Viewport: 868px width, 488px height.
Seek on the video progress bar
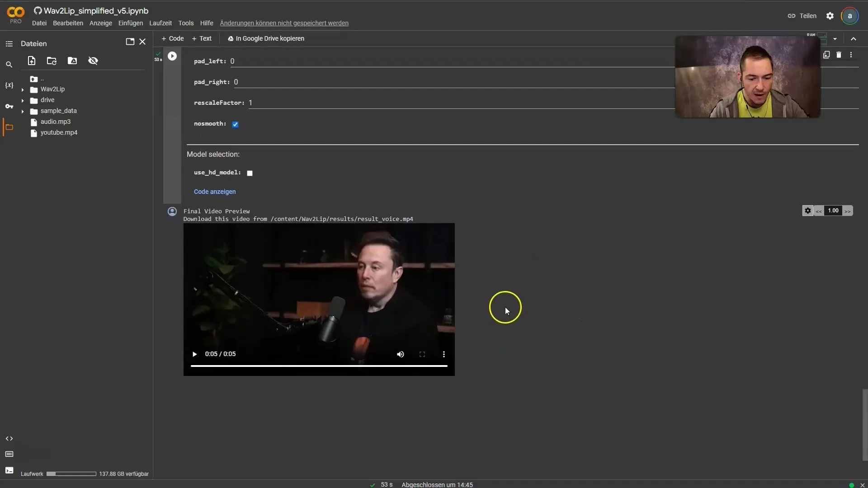319,366
